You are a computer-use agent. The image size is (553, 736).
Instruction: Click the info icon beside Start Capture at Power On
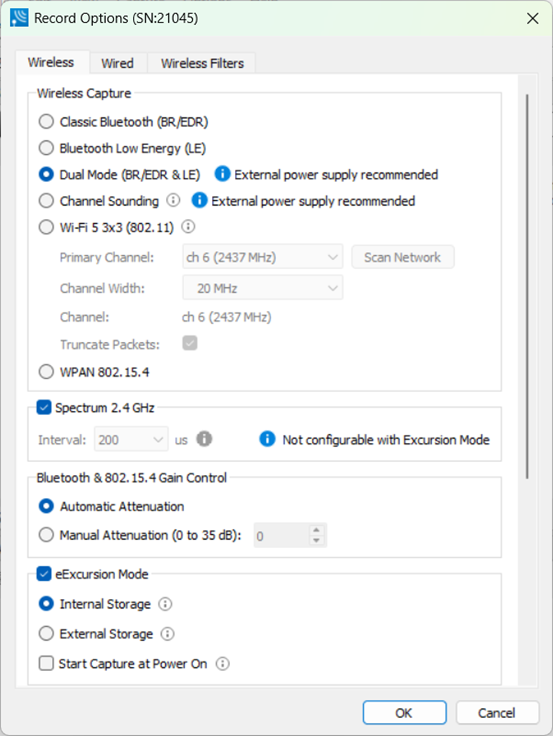tap(223, 664)
